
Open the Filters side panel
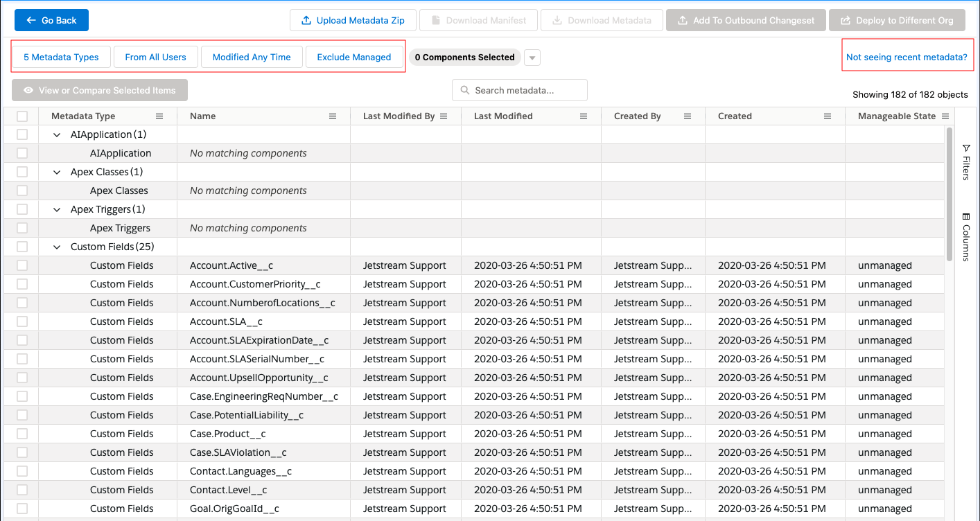coord(966,162)
